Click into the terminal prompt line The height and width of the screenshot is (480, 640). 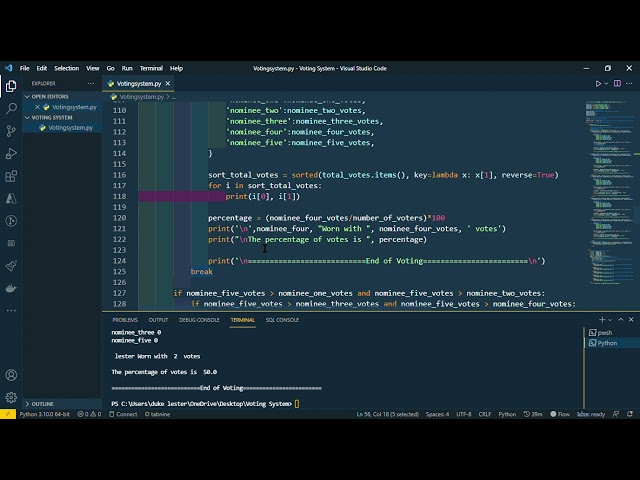click(x=205, y=404)
